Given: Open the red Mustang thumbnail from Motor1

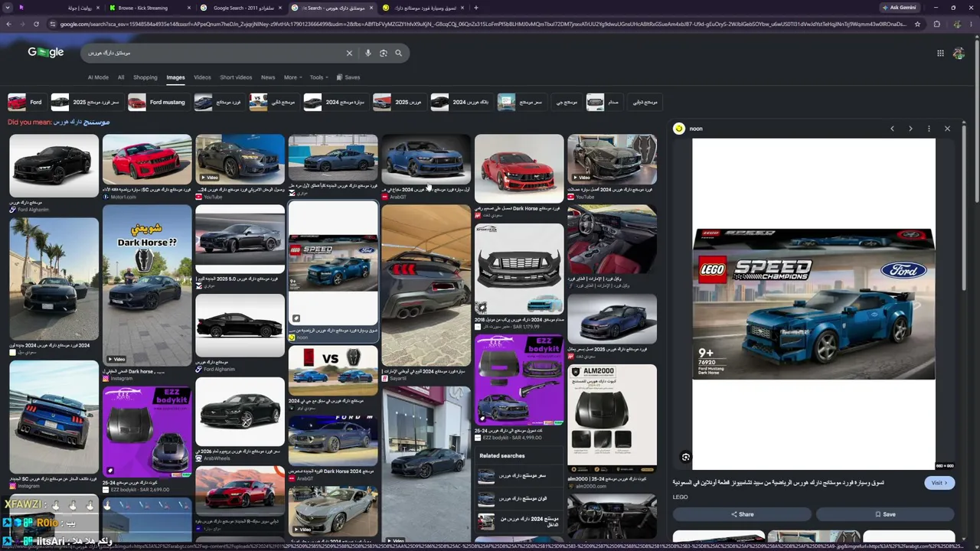Looking at the screenshot, I should [x=147, y=159].
